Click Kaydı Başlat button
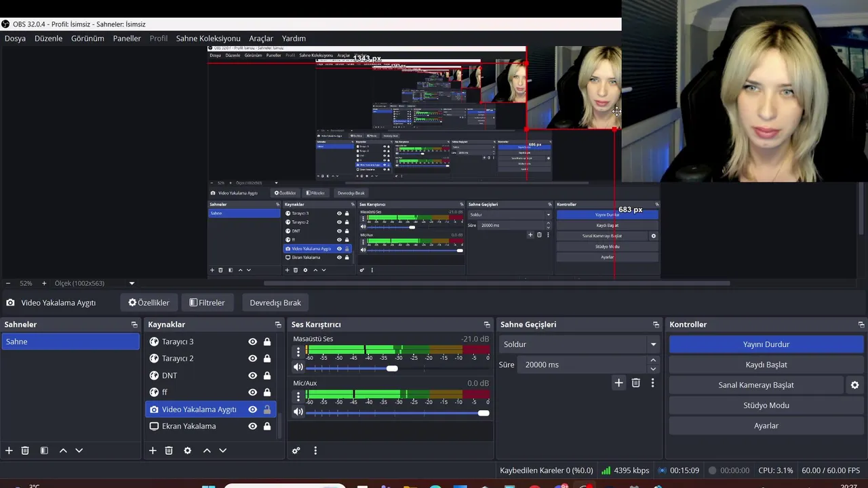 click(x=766, y=365)
